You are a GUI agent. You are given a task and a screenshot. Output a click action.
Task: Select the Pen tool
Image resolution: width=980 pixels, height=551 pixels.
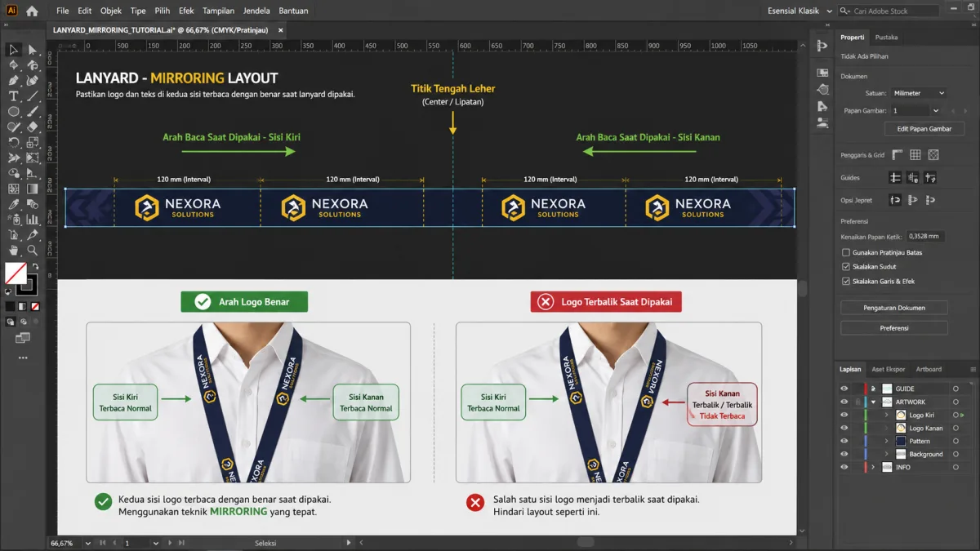(x=13, y=81)
